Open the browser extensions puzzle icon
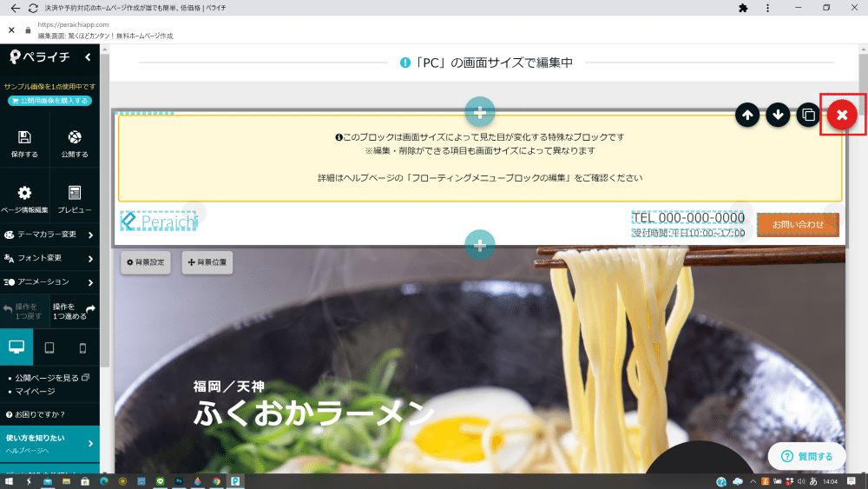The image size is (868, 489). [x=744, y=8]
